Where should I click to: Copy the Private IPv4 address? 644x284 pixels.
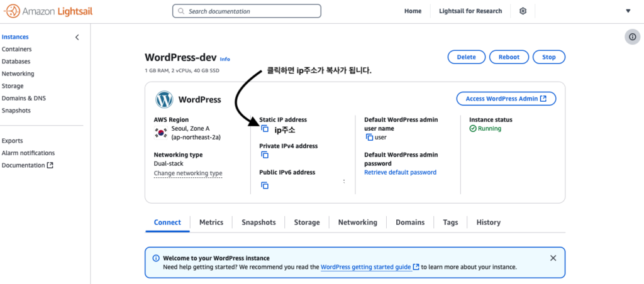[265, 155]
